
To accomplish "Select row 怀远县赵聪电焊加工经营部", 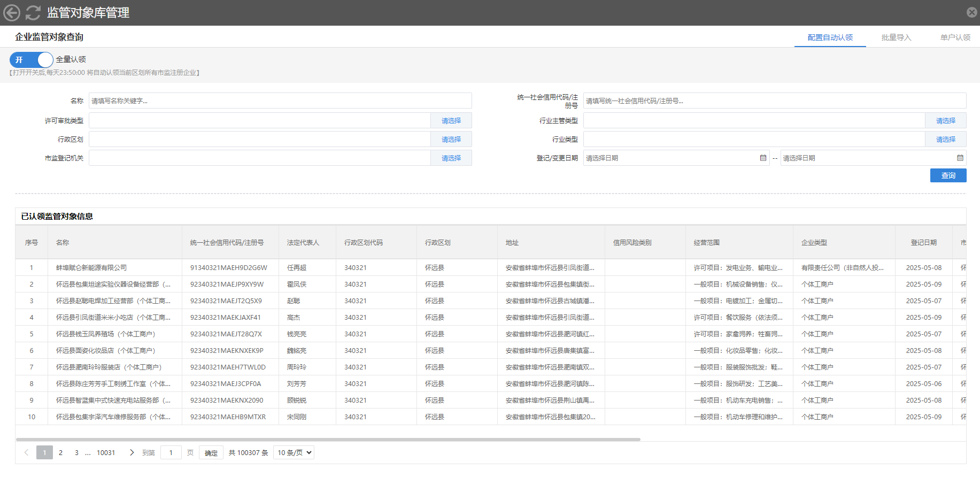I will click(x=490, y=301).
